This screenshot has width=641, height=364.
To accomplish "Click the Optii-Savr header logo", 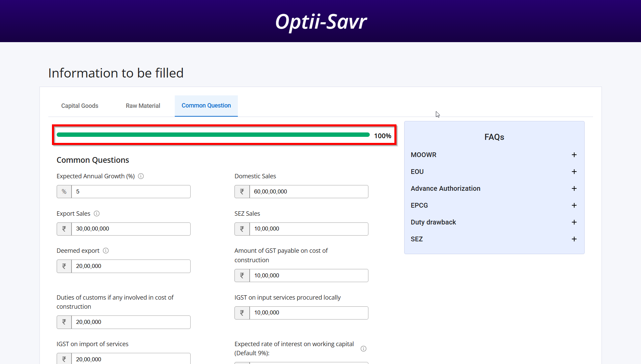I will [320, 22].
